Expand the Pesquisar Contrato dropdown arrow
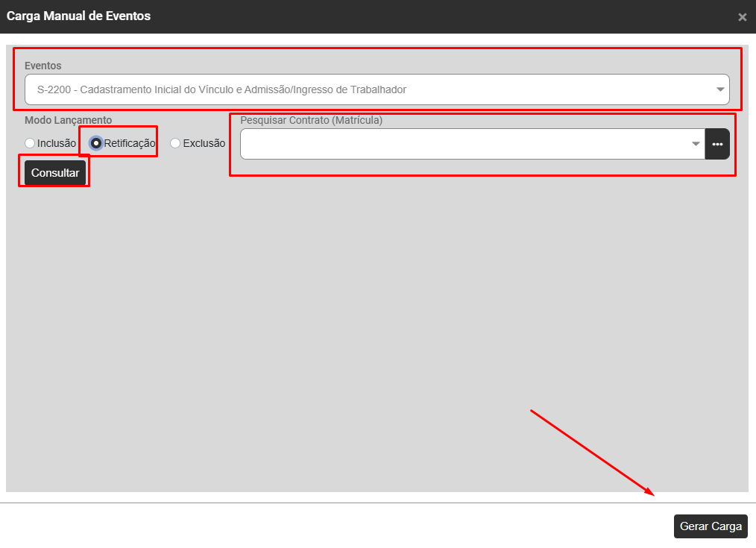Viewport: 756px width, 548px height. 696,144
